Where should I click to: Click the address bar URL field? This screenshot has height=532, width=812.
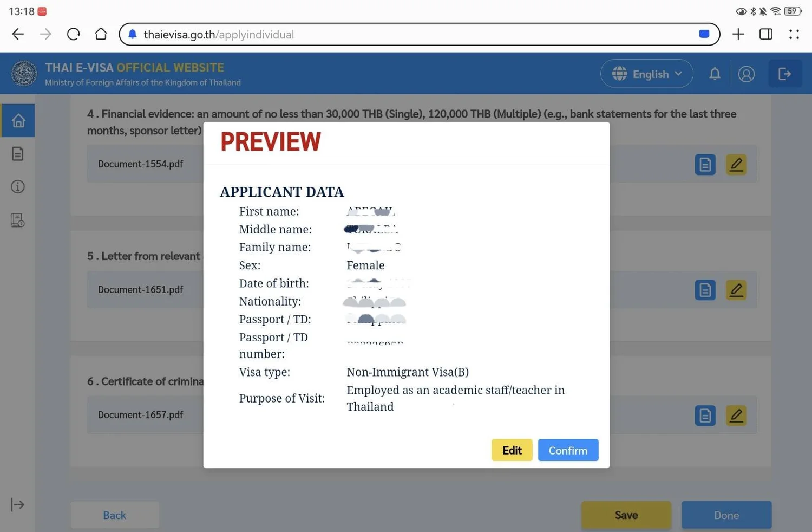click(420, 34)
